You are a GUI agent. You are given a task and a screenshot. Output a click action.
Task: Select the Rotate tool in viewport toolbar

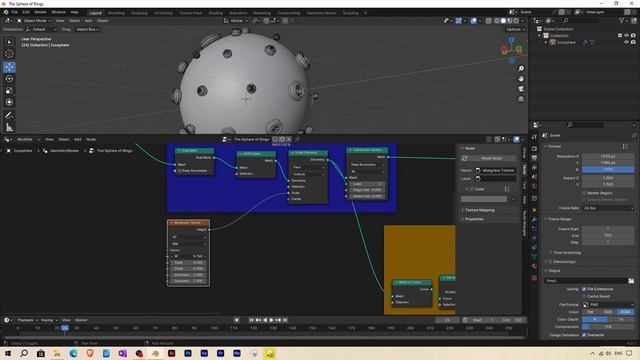[x=9, y=79]
